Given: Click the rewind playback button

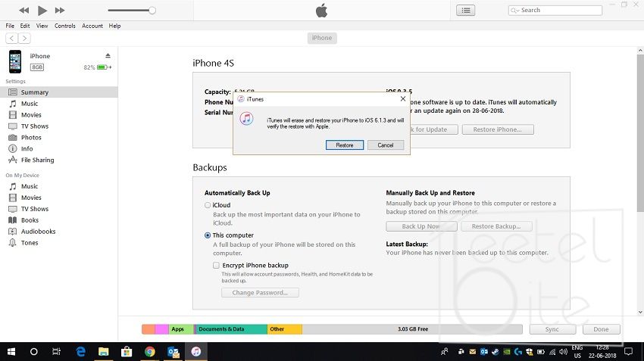Looking at the screenshot, I should [x=23, y=11].
